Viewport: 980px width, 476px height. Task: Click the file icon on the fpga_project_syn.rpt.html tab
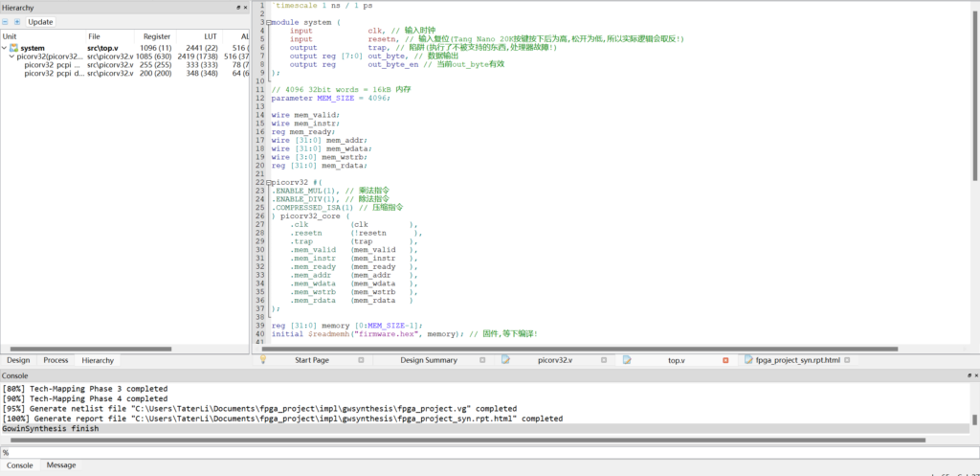(x=748, y=360)
